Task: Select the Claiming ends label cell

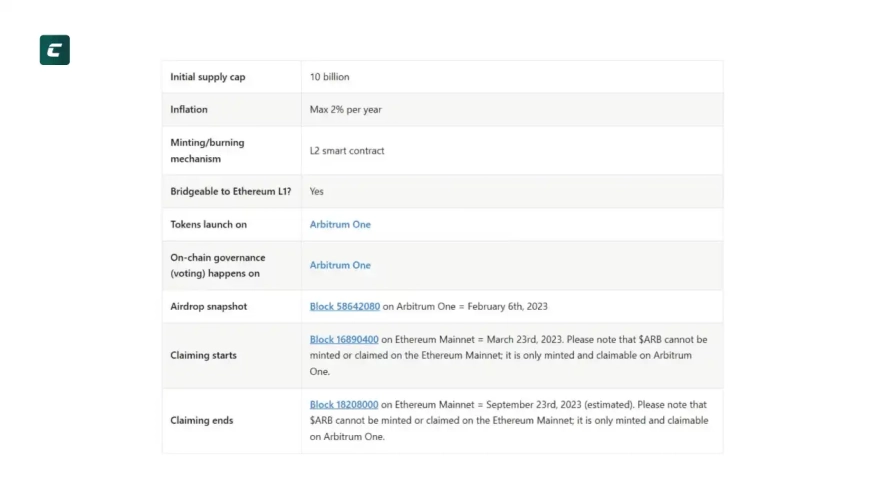Action: (x=201, y=420)
